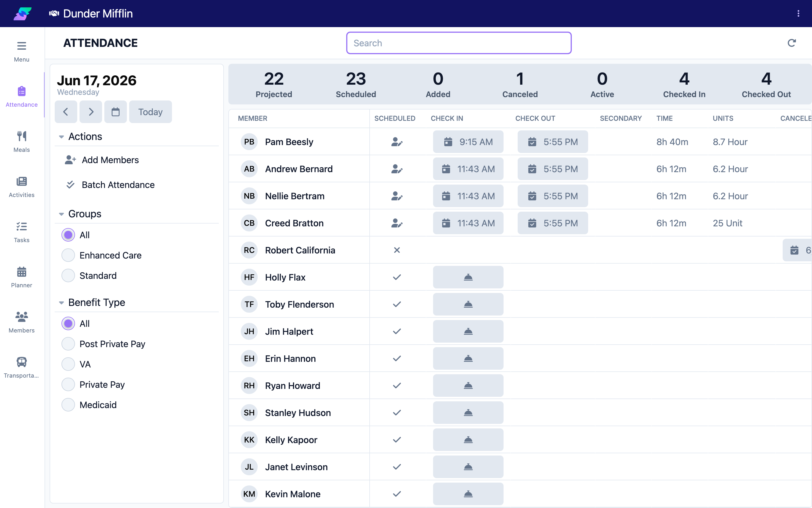This screenshot has width=812, height=508.
Task: Open the Attendance tab in sidebar
Action: [21, 97]
